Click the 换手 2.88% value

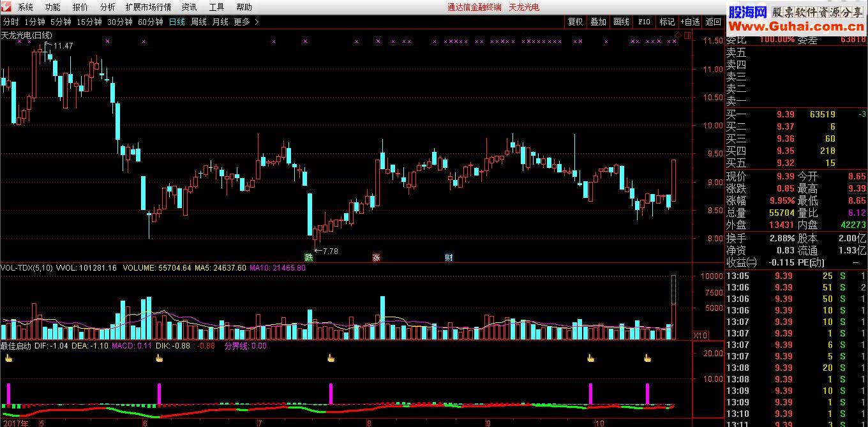[781, 238]
